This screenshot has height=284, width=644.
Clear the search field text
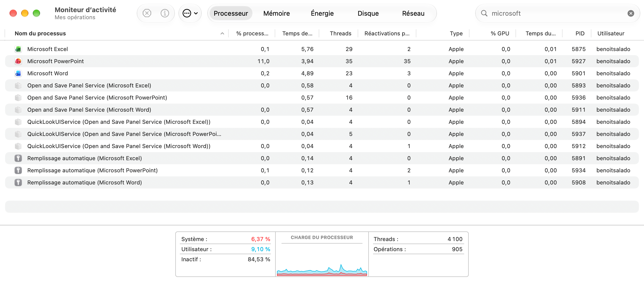631,13
